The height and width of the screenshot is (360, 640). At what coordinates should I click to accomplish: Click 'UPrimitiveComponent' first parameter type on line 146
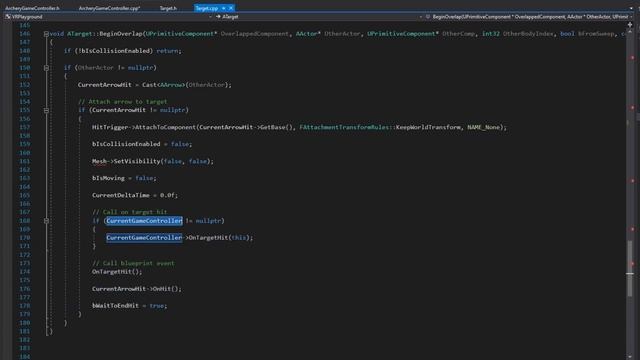pos(180,34)
